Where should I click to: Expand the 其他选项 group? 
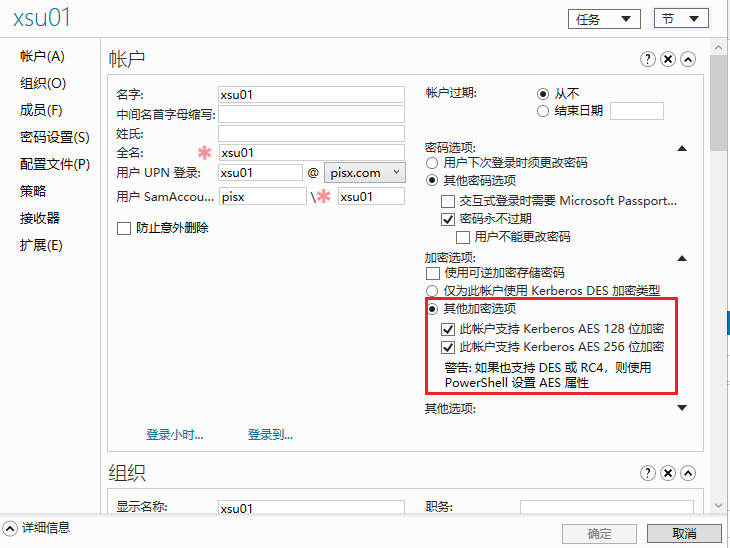tap(682, 408)
